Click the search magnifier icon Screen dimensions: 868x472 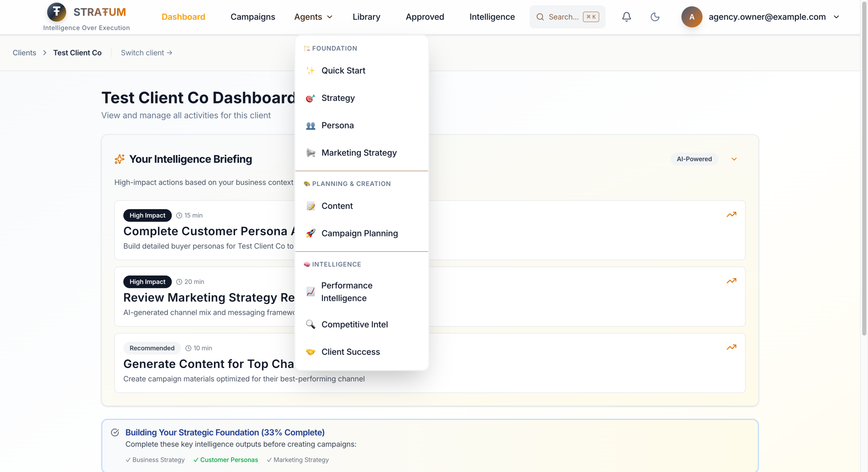[x=540, y=17]
